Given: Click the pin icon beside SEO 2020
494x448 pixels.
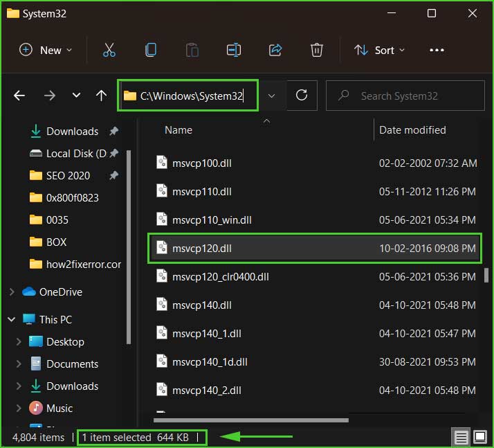Looking at the screenshot, I should click(x=113, y=175).
